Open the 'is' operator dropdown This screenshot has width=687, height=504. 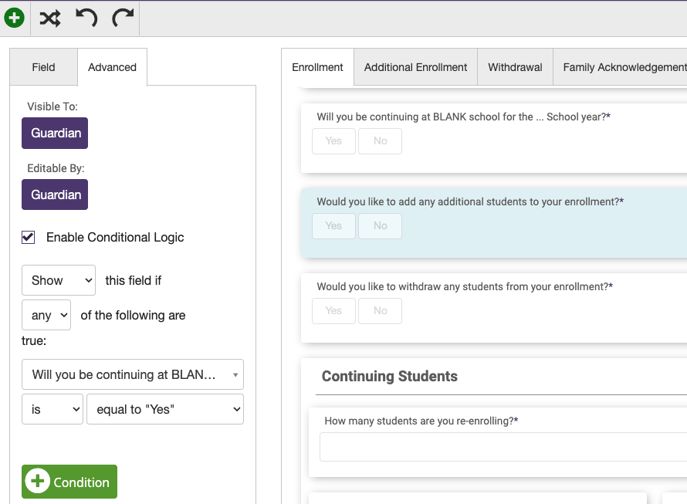(53, 409)
